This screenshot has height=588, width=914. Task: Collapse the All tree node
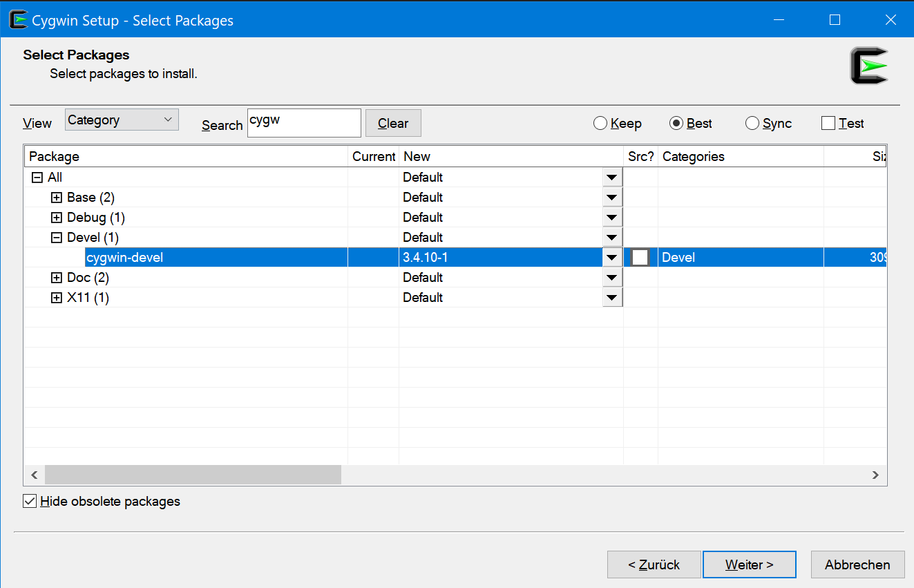pos(37,178)
